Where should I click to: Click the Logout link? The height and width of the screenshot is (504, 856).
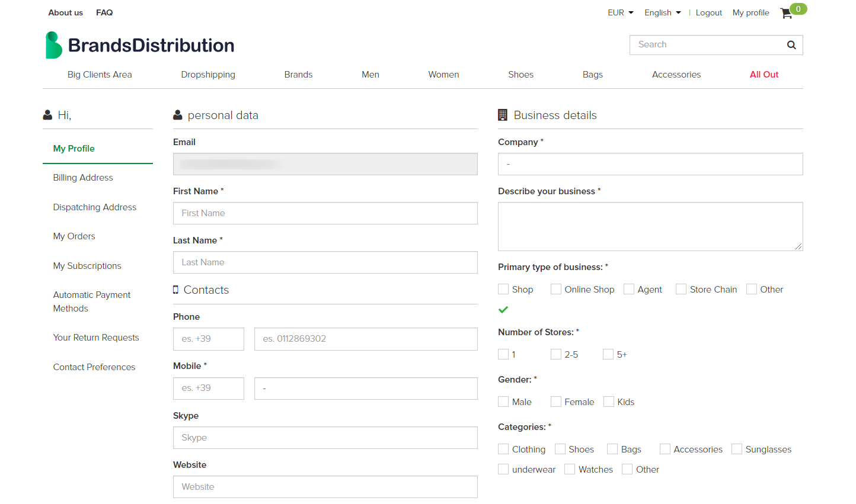pos(708,12)
